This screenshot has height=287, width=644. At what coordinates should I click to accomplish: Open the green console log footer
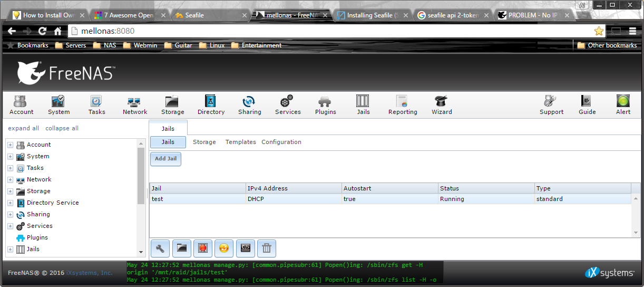tap(285, 272)
